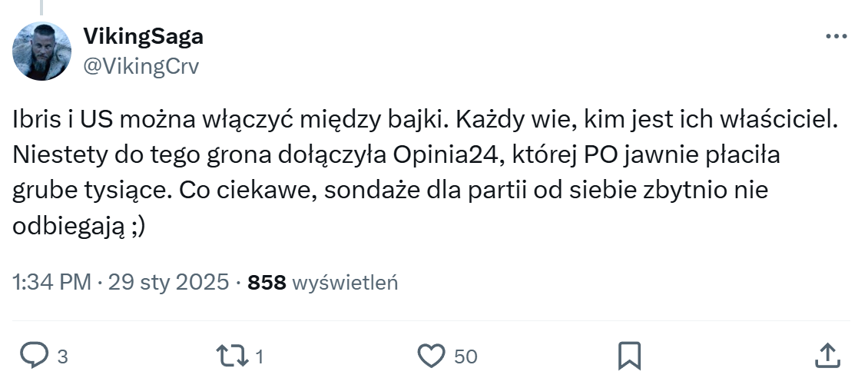Click the 1:34 PM timestamp
This screenshot has width=868, height=388.
pos(52,283)
